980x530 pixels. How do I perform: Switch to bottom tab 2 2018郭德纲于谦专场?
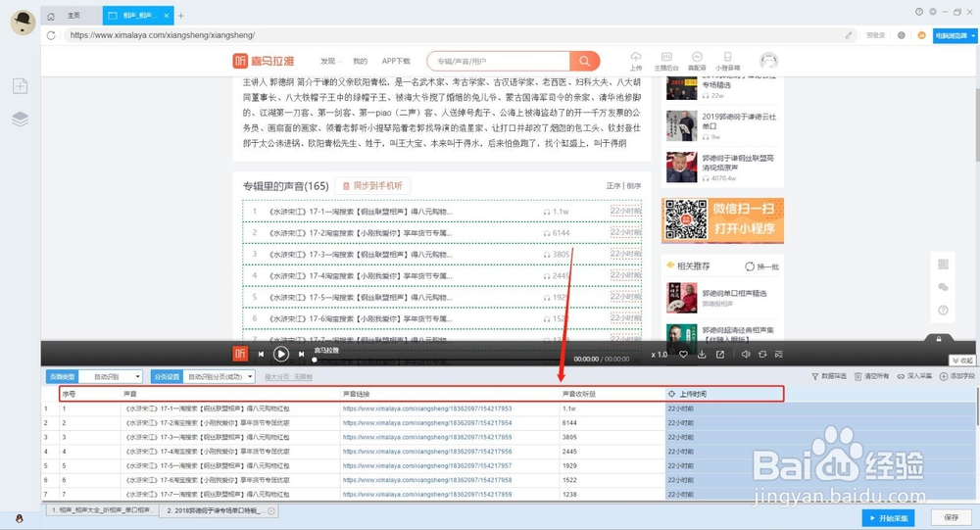coord(220,510)
